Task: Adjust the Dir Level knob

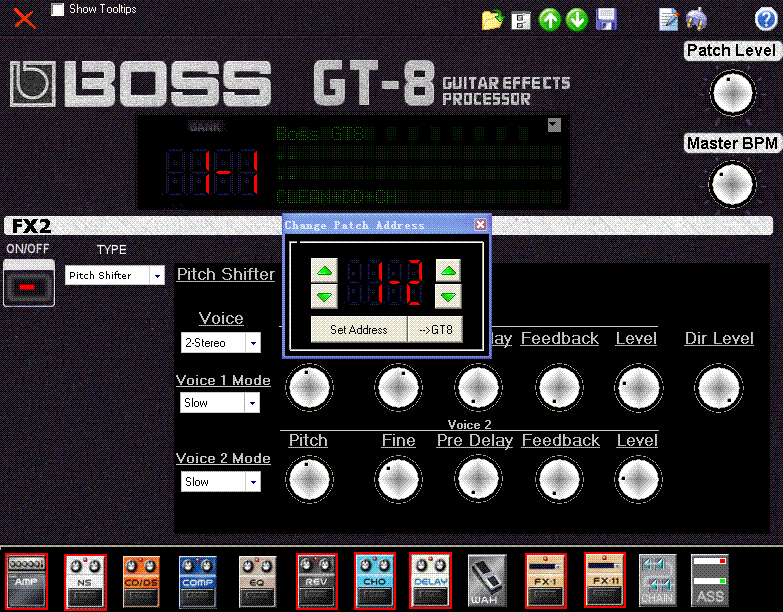Action: click(719, 387)
